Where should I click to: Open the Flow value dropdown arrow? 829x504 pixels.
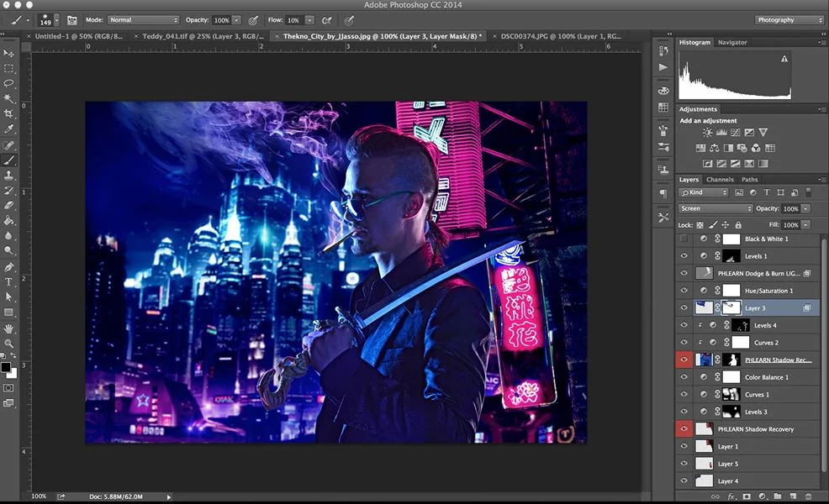click(x=309, y=20)
